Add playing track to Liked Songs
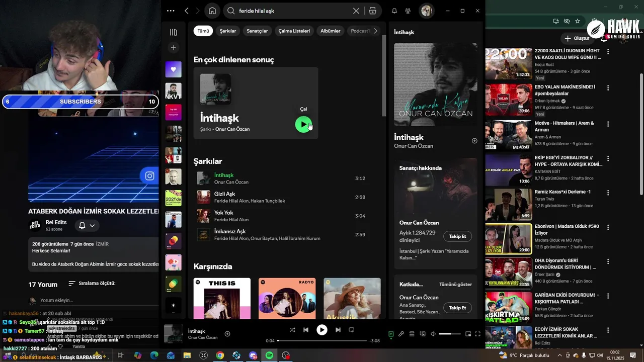Image resolution: width=644 pixels, height=362 pixels. click(227, 334)
